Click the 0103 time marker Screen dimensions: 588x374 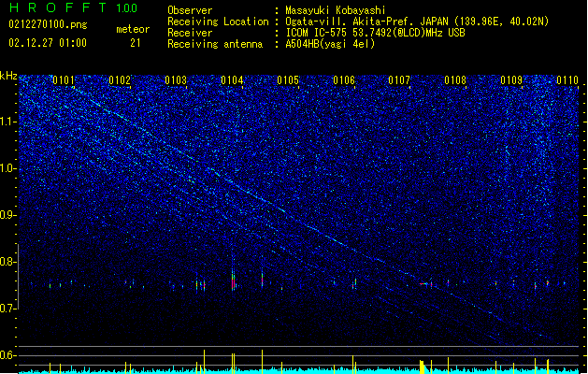(176, 80)
